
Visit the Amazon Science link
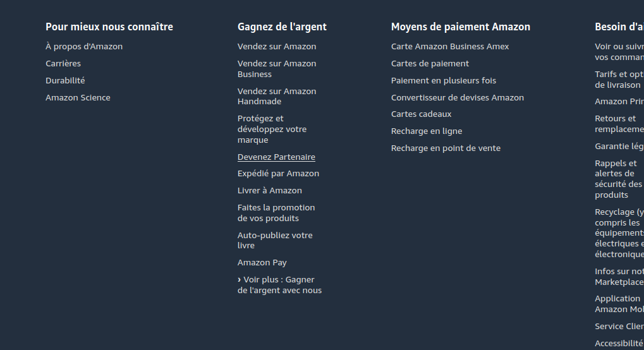click(x=78, y=98)
